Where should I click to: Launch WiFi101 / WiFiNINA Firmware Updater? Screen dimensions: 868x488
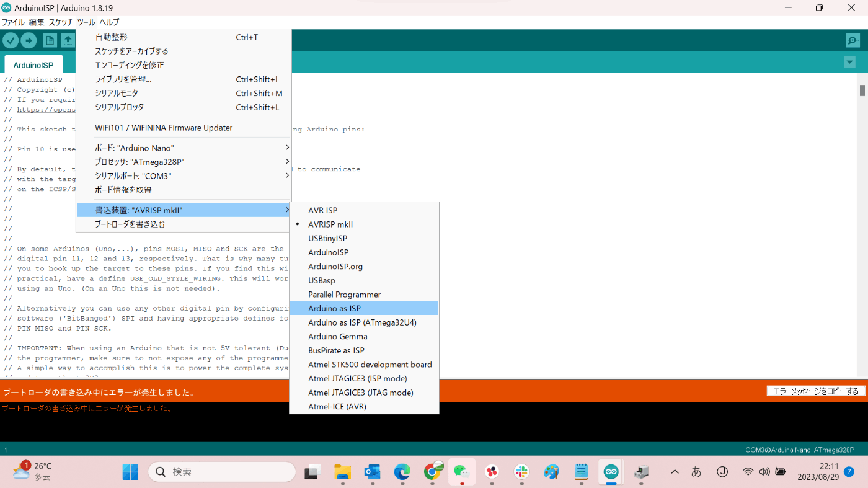(184, 128)
